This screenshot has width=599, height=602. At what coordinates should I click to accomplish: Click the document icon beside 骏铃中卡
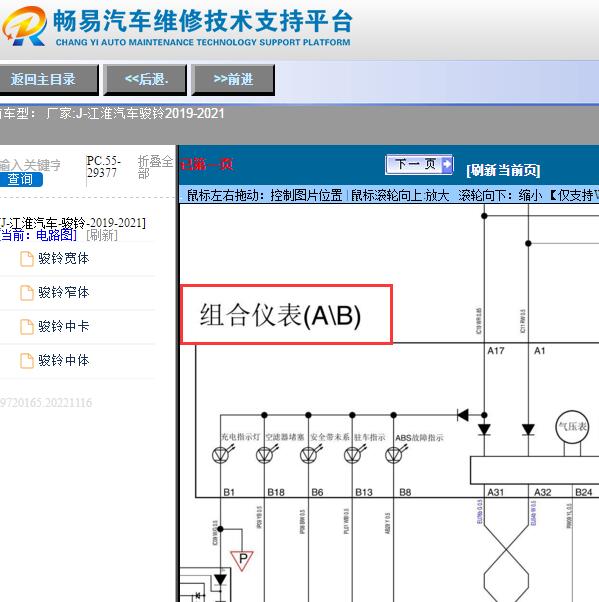click(x=26, y=327)
